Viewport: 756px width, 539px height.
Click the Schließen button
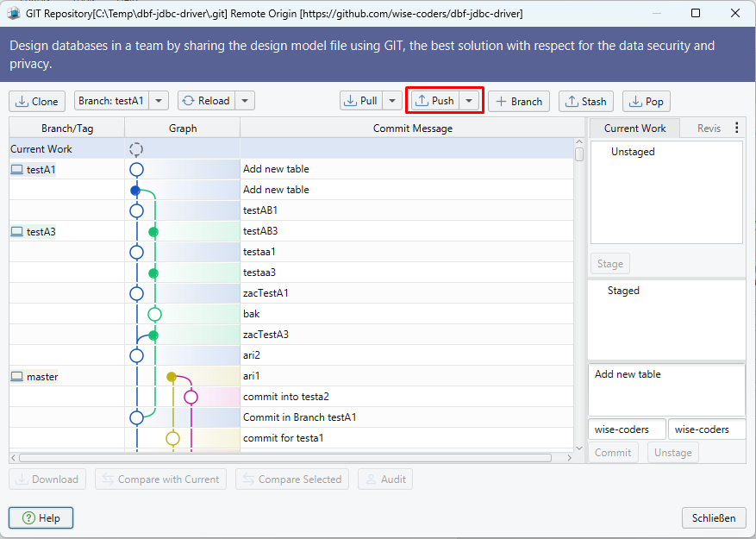(714, 518)
